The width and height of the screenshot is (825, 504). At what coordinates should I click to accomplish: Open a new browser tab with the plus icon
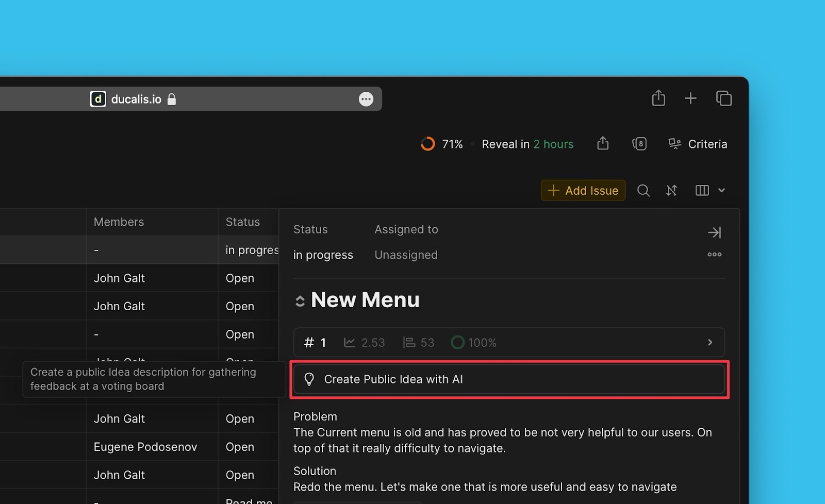click(x=690, y=98)
